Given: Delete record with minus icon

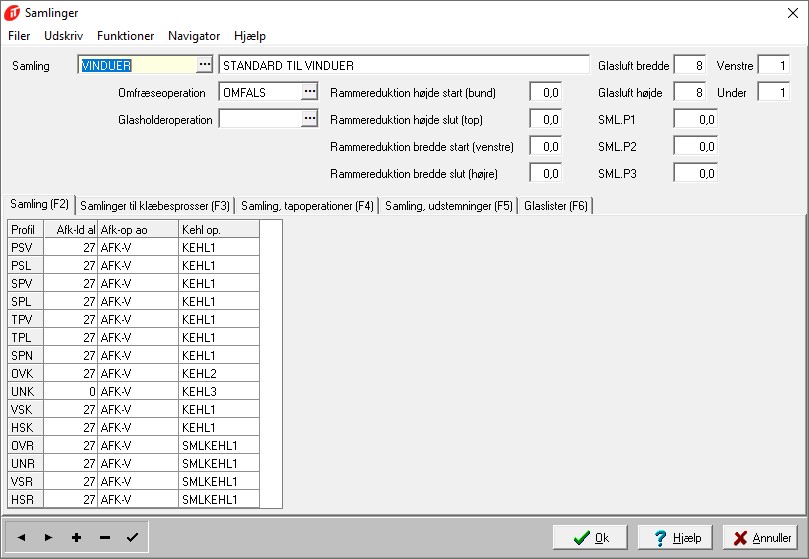Looking at the screenshot, I should coord(105,537).
